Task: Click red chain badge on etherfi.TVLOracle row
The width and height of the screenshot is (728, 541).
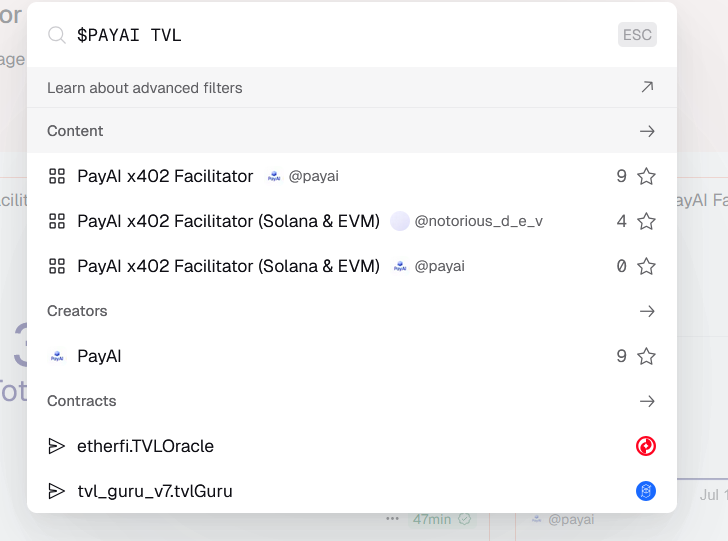Action: pos(646,446)
